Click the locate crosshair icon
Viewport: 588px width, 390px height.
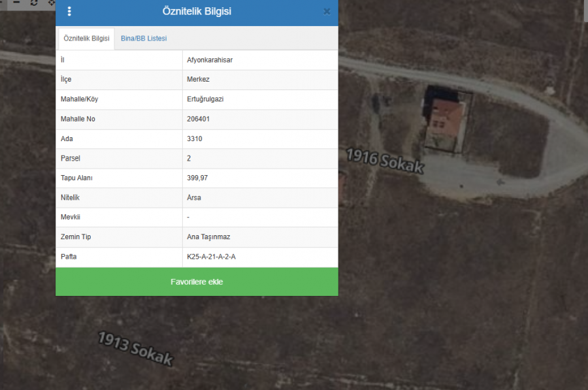point(52,3)
